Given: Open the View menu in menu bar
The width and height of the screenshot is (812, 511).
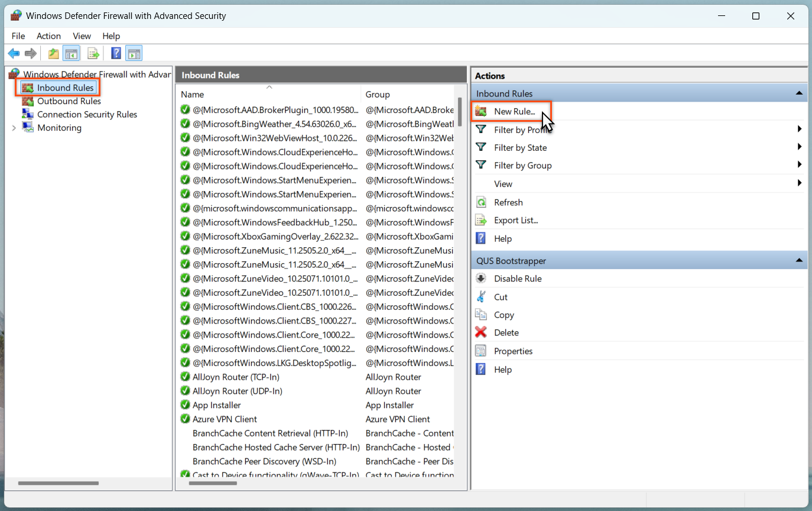Looking at the screenshot, I should tap(82, 36).
